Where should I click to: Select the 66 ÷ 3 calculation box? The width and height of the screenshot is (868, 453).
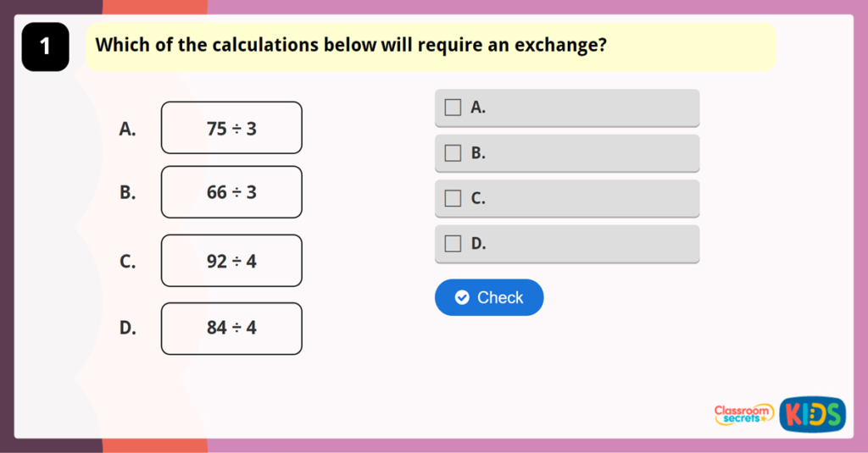pyautogui.click(x=231, y=192)
